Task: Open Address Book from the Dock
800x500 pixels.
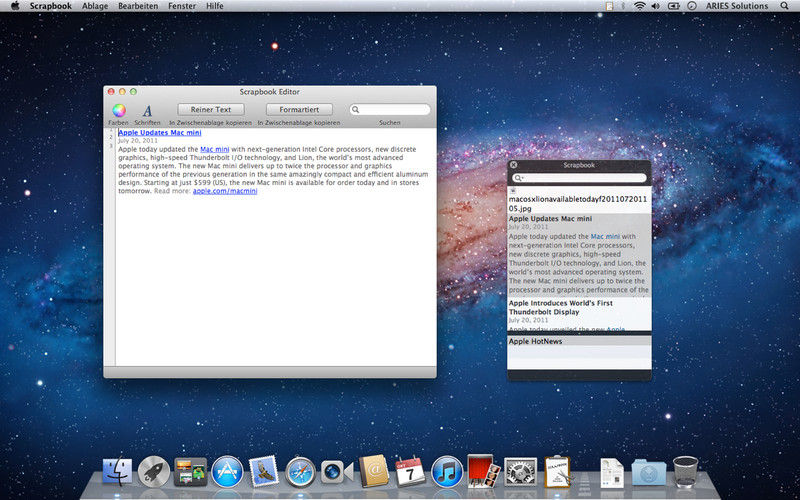Action: coord(374,470)
